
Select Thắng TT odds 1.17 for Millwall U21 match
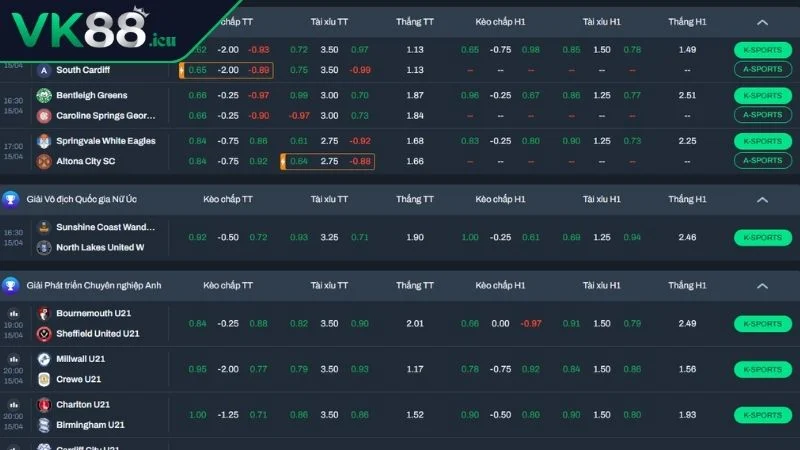point(415,369)
